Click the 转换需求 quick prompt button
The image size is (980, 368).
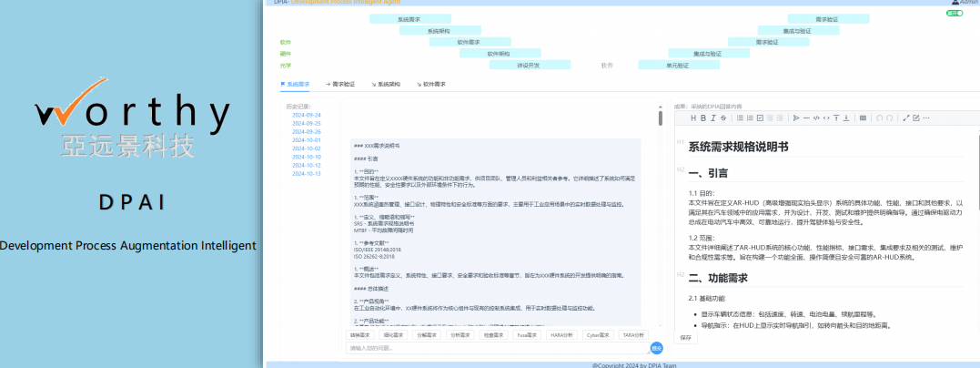point(360,335)
